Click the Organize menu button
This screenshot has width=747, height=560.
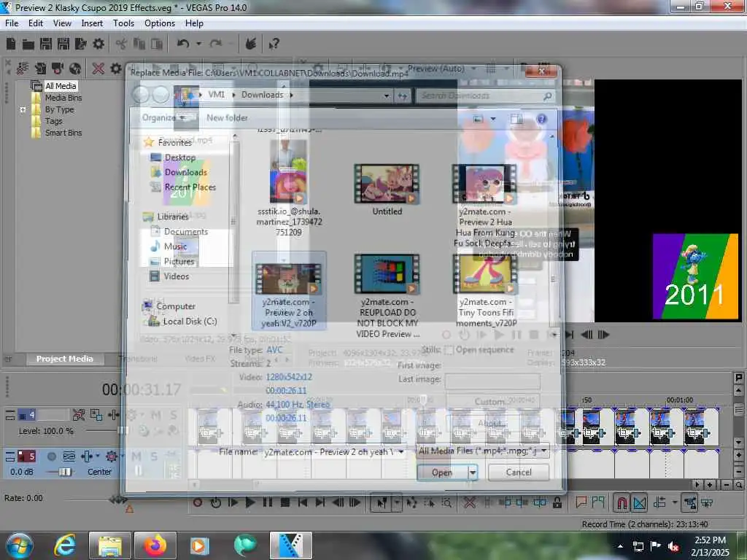tap(163, 117)
